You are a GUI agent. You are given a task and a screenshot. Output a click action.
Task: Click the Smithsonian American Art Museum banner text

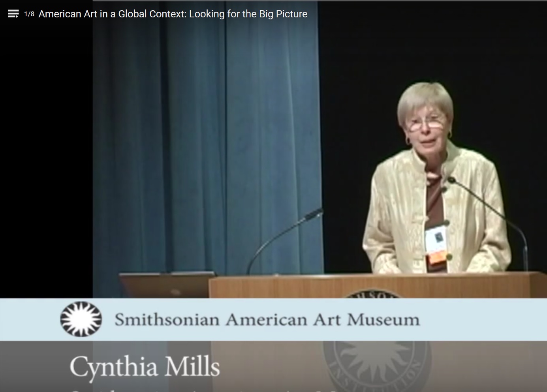[267, 319]
